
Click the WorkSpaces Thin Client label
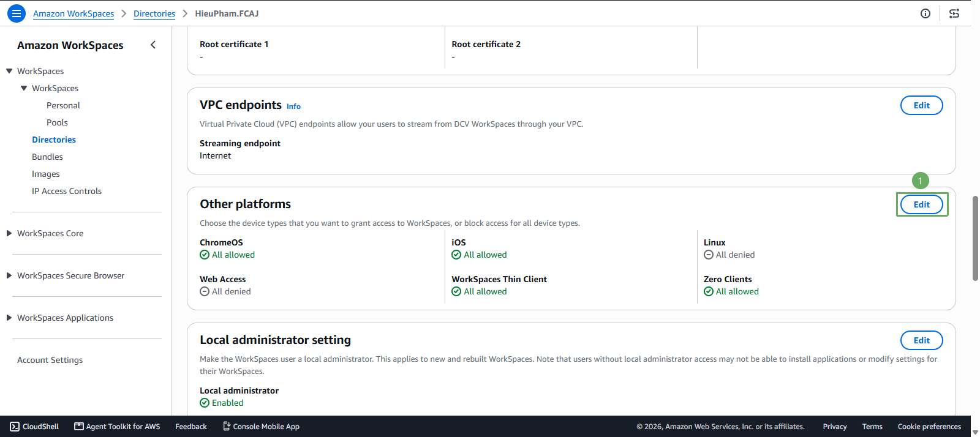point(499,279)
